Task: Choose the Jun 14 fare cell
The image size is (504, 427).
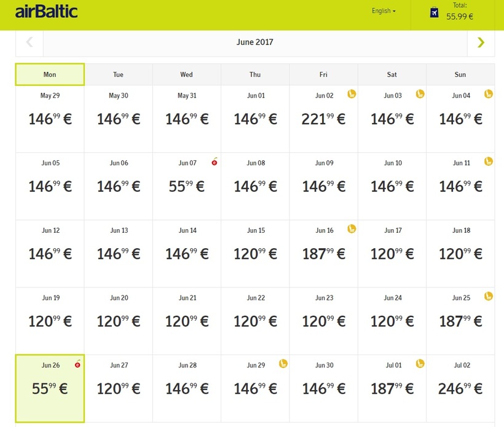Action: coord(187,254)
